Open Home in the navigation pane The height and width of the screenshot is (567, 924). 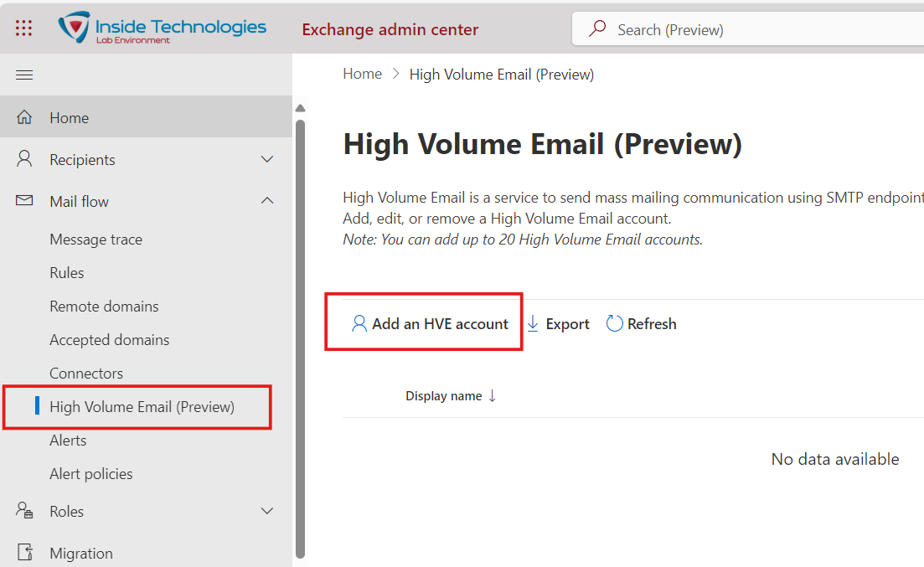[x=146, y=117]
